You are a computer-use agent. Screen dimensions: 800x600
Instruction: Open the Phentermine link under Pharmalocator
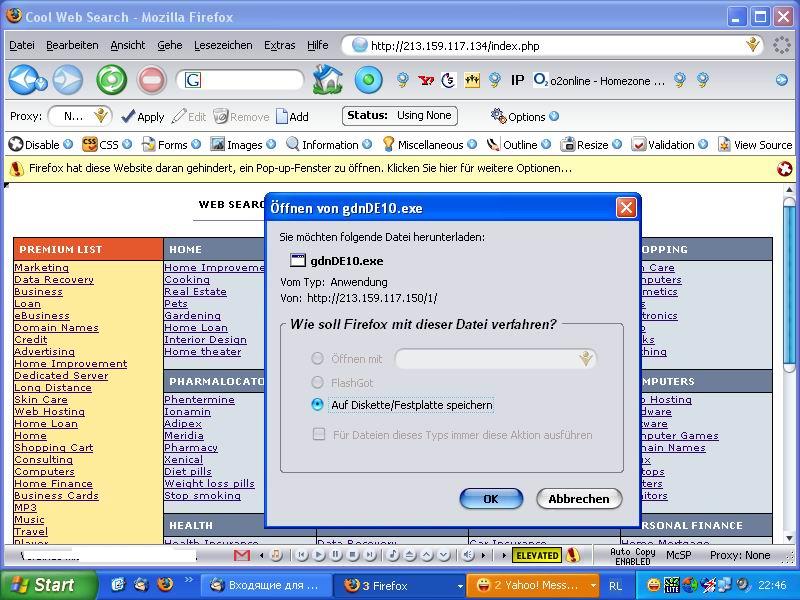coord(199,399)
